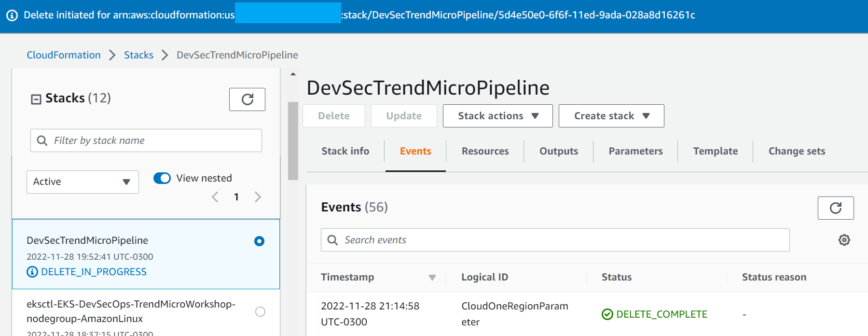Image resolution: width=868 pixels, height=336 pixels.
Task: Click Status column header
Action: click(617, 277)
